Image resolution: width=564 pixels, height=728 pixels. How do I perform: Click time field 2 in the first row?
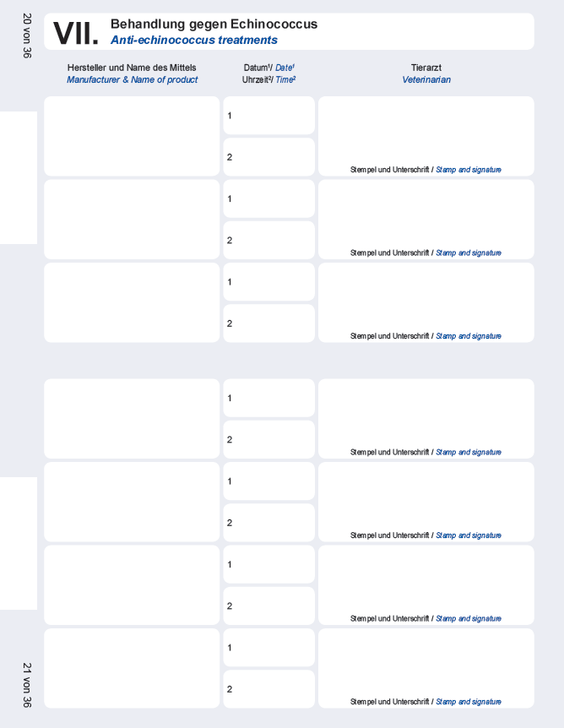point(268,157)
